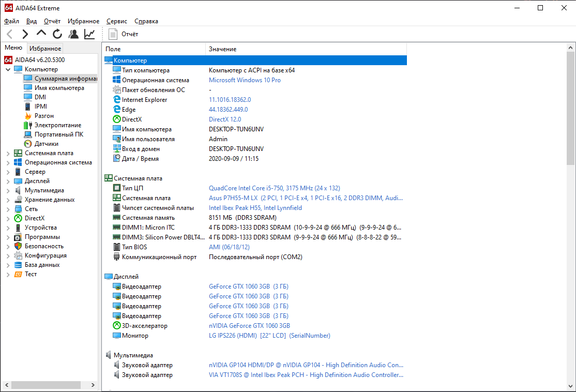The image size is (576, 392).
Task: Expand the Операционная система tree node
Action: [x=8, y=163]
